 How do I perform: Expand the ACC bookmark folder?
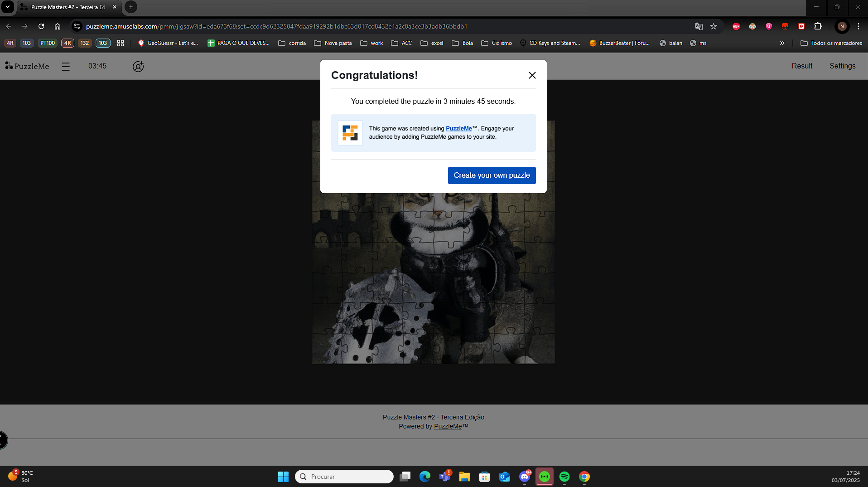point(401,43)
